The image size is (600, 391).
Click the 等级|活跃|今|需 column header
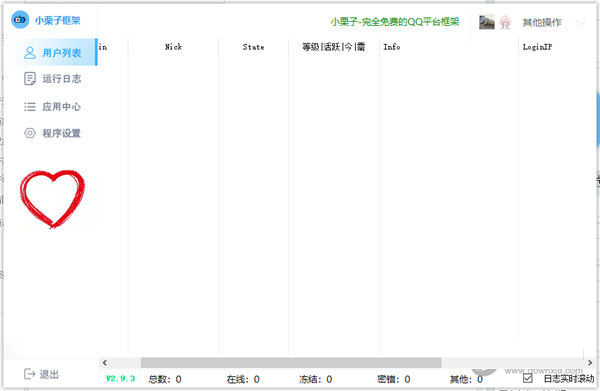click(x=333, y=47)
